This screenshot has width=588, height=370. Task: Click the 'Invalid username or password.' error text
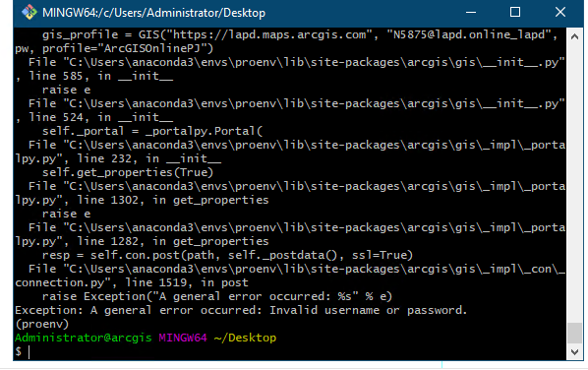pos(369,310)
